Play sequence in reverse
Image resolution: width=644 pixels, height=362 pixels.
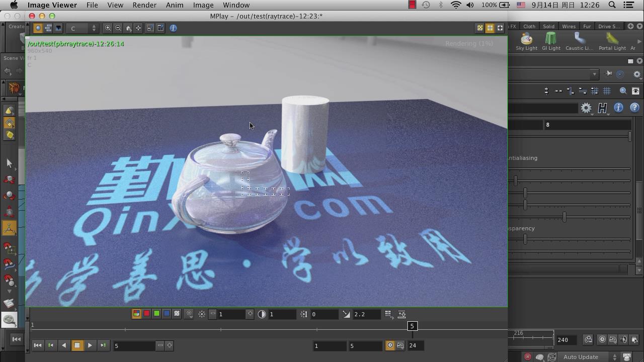click(x=64, y=345)
